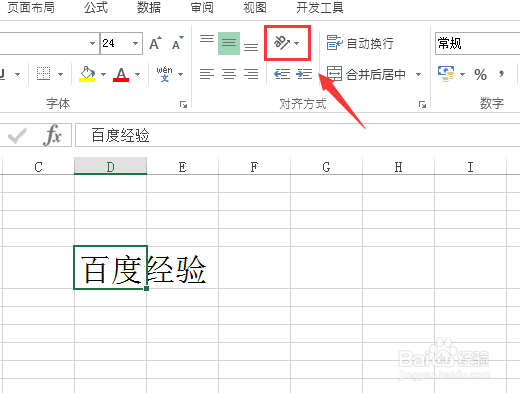520x393 pixels.
Task: Apply red font color
Action: point(121,74)
